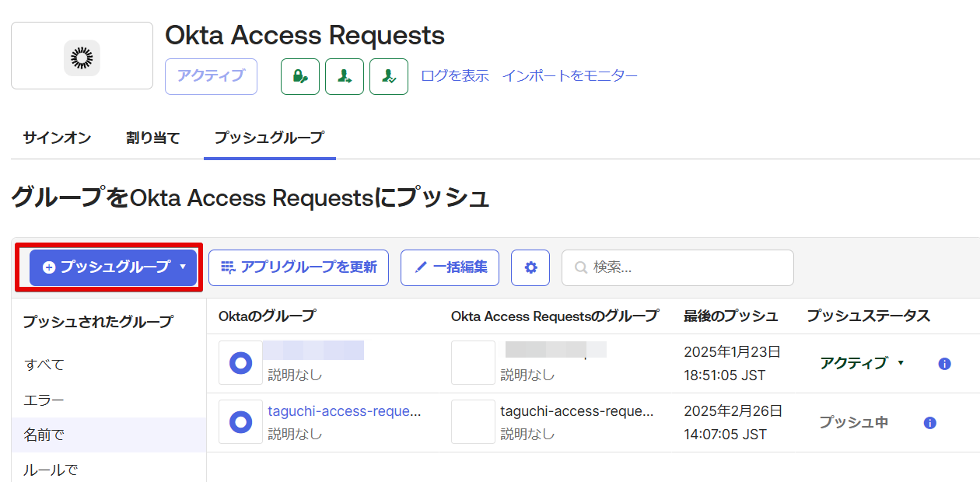This screenshot has height=482, width=980.
Task: Switch to the 割り当て tab
Action: click(x=152, y=138)
